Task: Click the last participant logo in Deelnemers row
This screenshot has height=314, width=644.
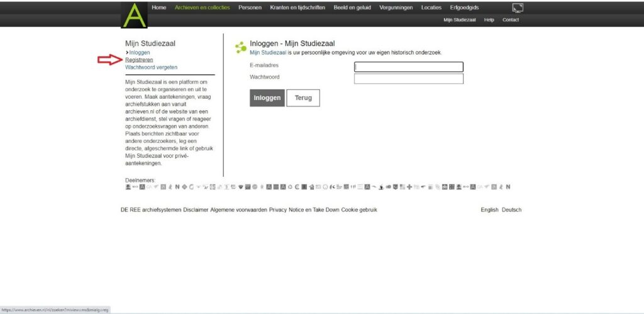Action: tap(508, 187)
